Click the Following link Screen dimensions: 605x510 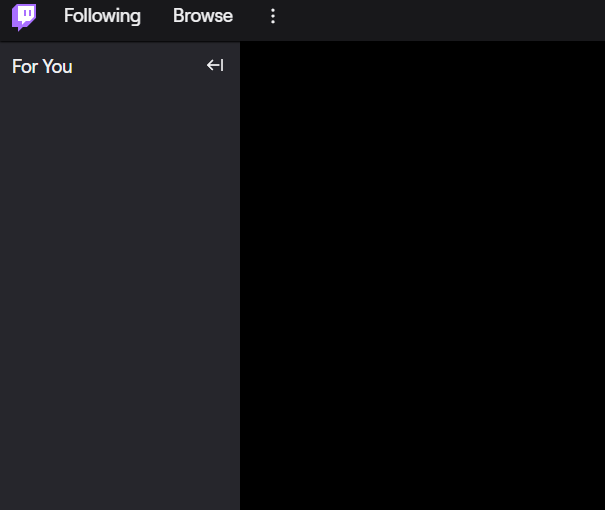102,16
